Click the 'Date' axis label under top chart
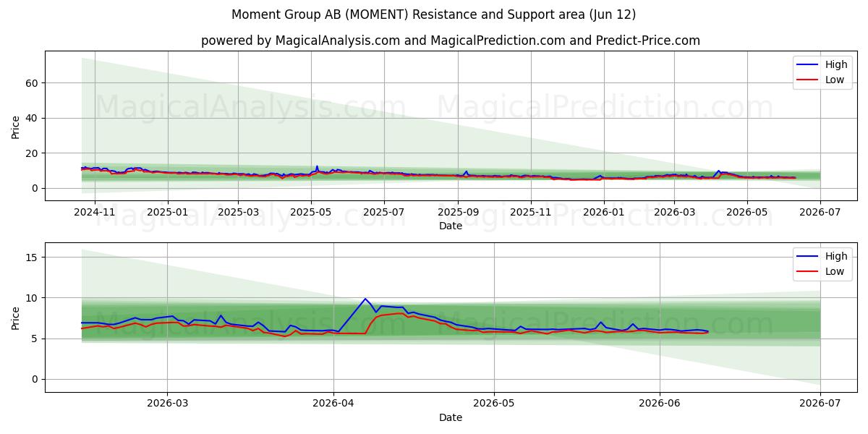Viewport: 868px width, 434px height. tap(451, 226)
